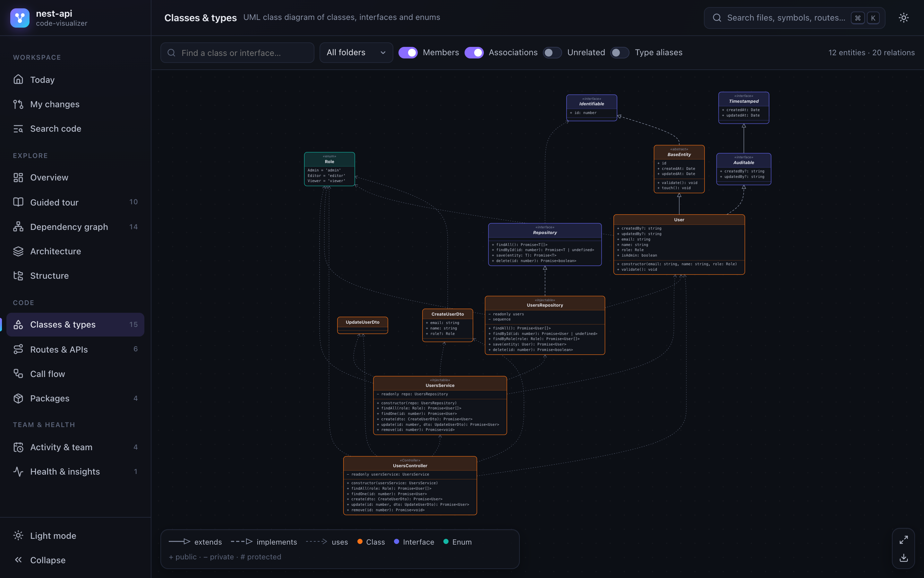Toggle theme with the sun icon
This screenshot has width=924, height=578.
(x=903, y=18)
